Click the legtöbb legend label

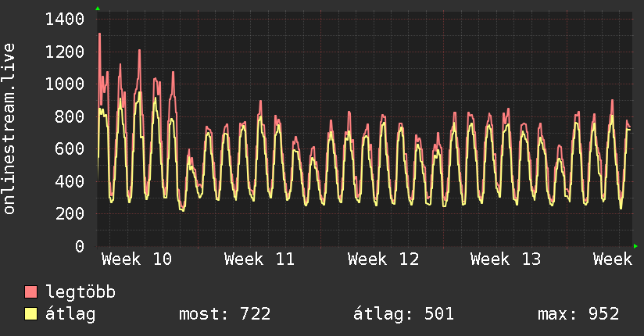coord(80,292)
